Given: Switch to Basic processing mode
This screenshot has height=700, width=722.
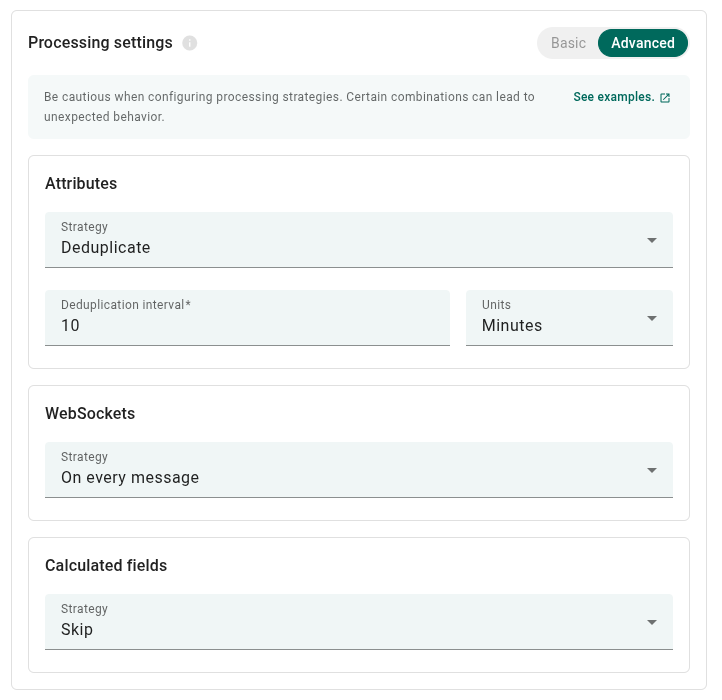Looking at the screenshot, I should click(568, 43).
